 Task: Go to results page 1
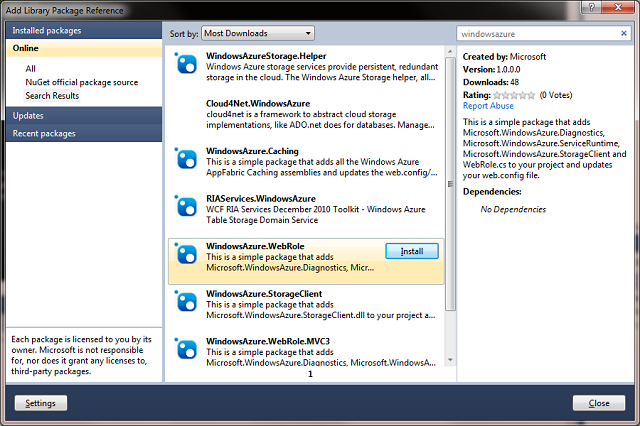point(310,374)
